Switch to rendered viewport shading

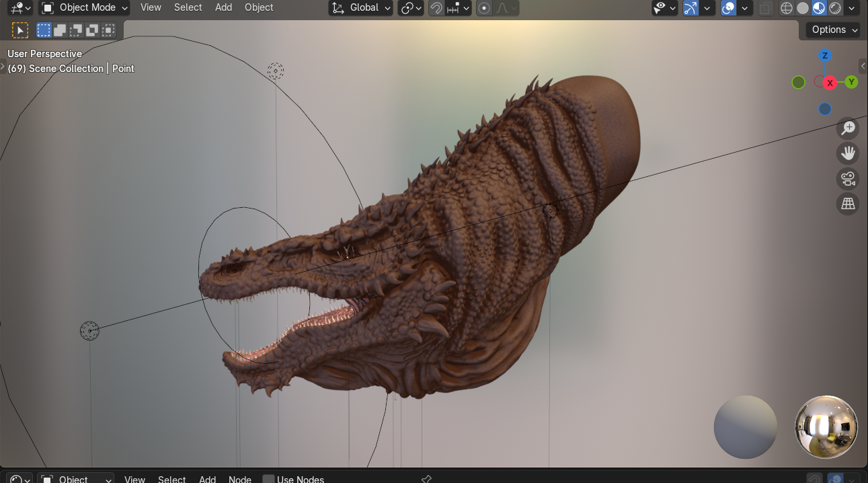click(835, 8)
